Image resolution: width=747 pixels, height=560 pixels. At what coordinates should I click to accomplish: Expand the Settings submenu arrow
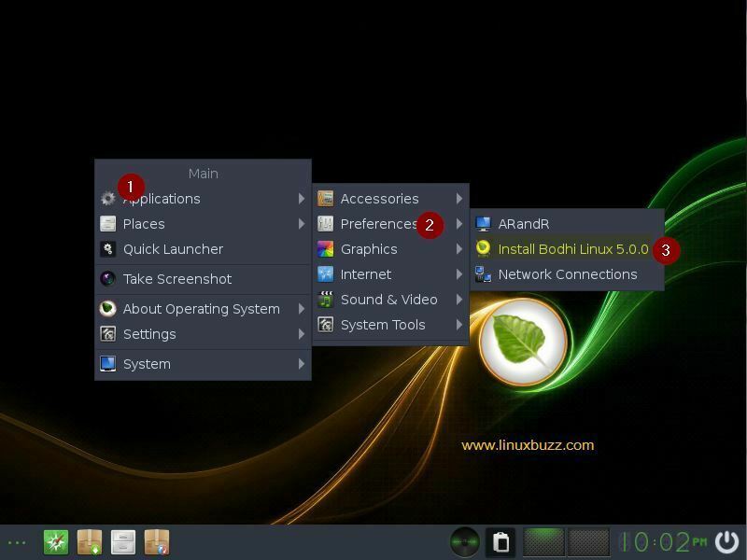(x=301, y=334)
